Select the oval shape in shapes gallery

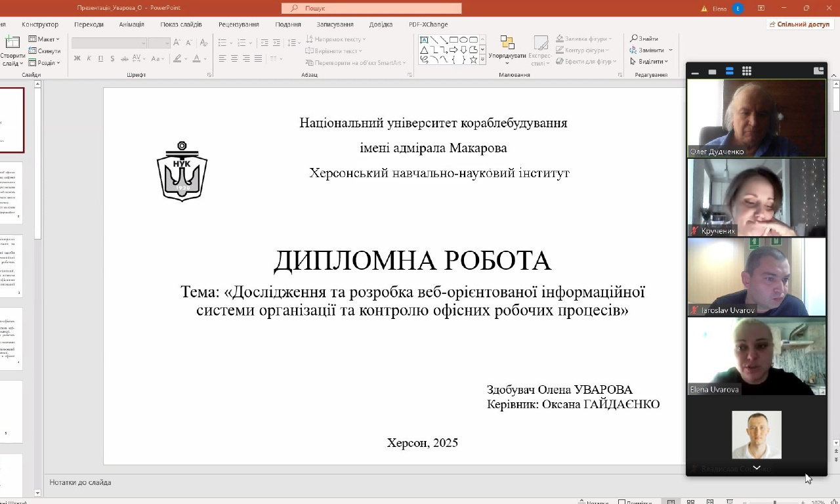click(x=463, y=39)
